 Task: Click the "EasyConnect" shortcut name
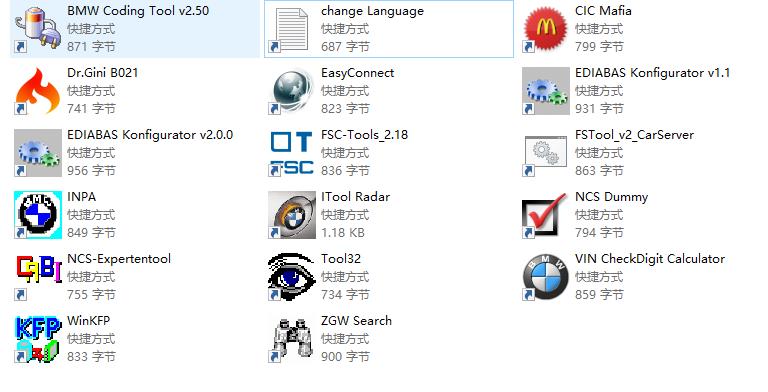point(358,74)
